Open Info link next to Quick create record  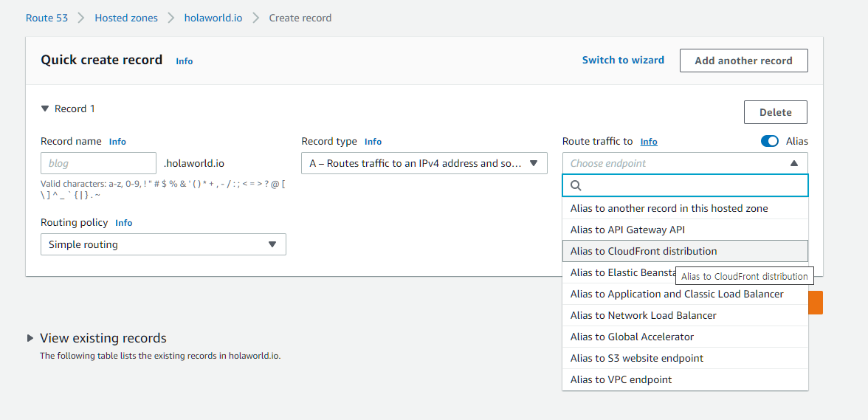point(185,61)
